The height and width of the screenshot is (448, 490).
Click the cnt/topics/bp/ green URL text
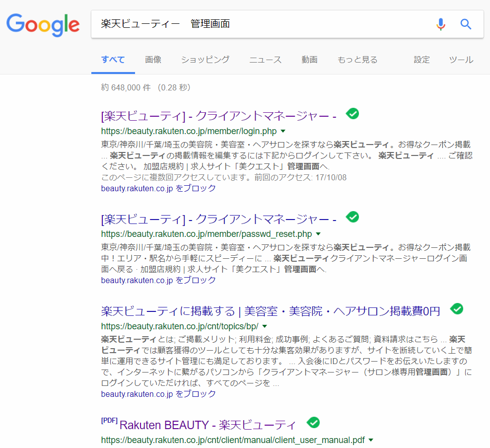pyautogui.click(x=180, y=326)
